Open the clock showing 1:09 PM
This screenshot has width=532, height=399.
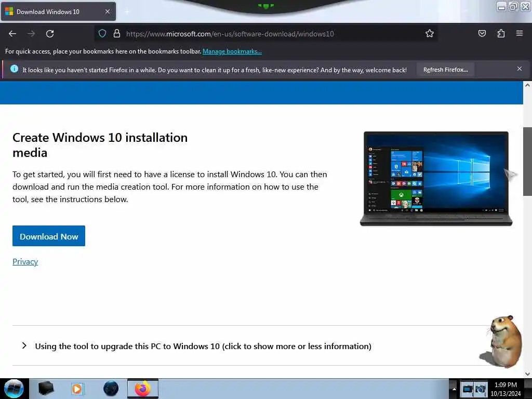point(506,389)
